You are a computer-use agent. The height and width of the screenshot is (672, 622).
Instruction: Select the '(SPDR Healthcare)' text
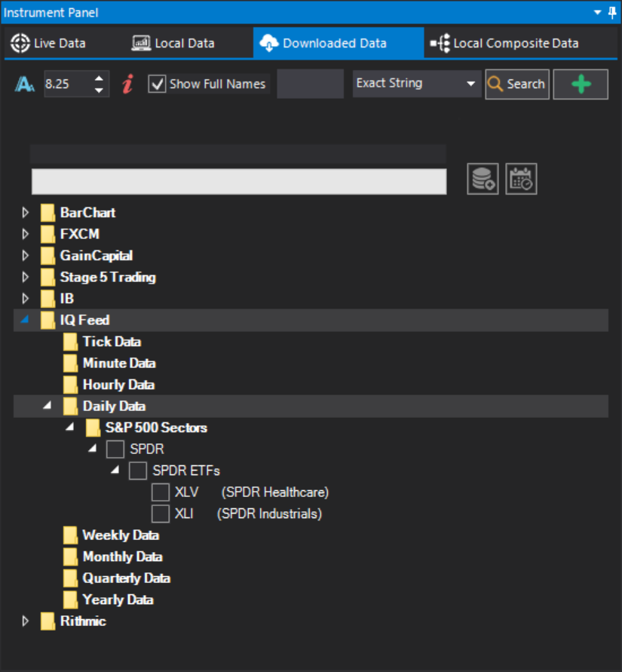click(275, 492)
